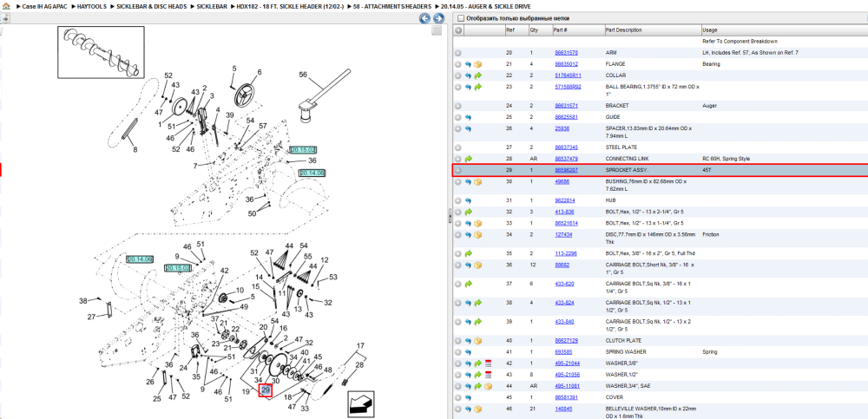Image resolution: width=868 pixels, height=419 pixels.
Task: Go to previous diagram with left arrow
Action: [x=424, y=18]
